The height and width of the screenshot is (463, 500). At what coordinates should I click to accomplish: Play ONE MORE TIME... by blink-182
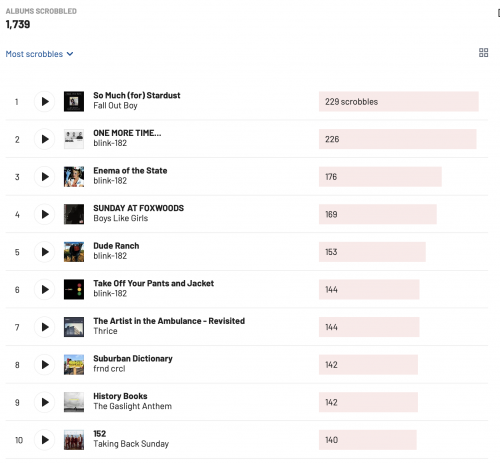[44, 139]
